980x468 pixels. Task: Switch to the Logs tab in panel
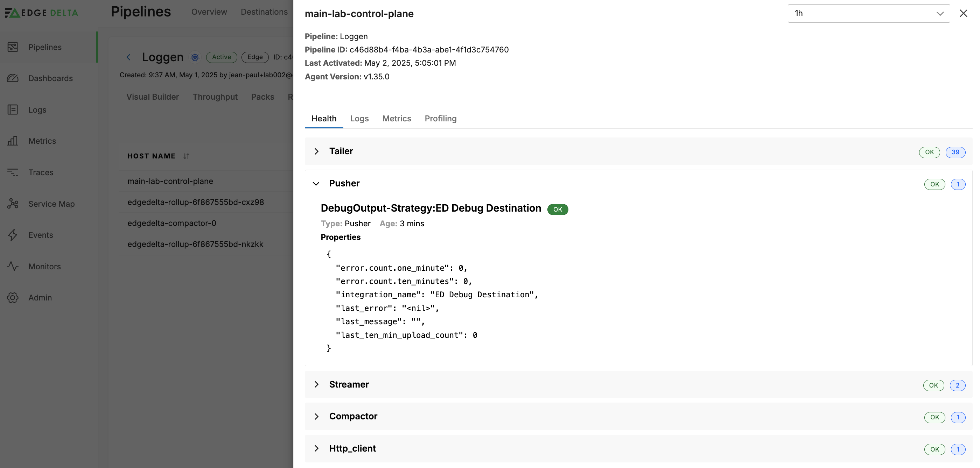tap(359, 118)
